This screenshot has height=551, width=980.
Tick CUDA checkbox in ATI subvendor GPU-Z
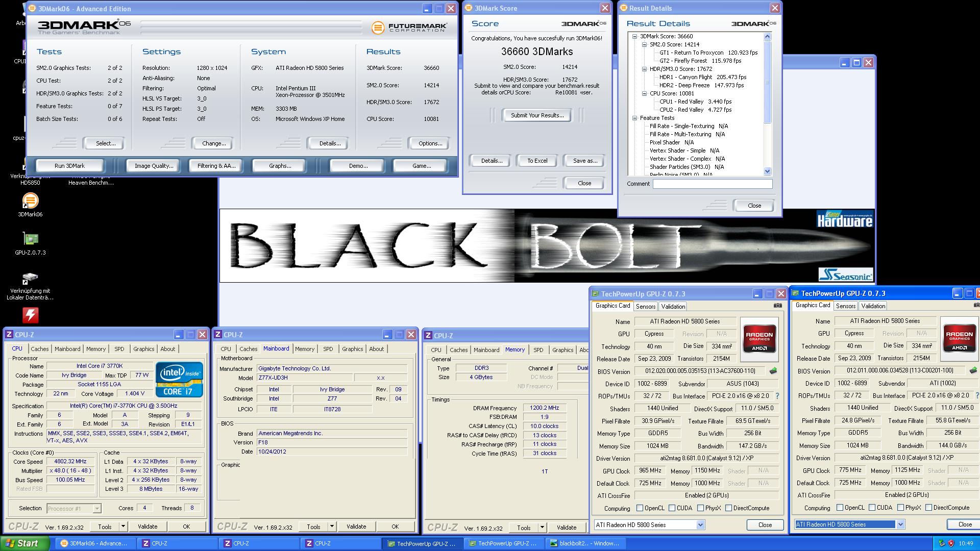click(x=872, y=508)
